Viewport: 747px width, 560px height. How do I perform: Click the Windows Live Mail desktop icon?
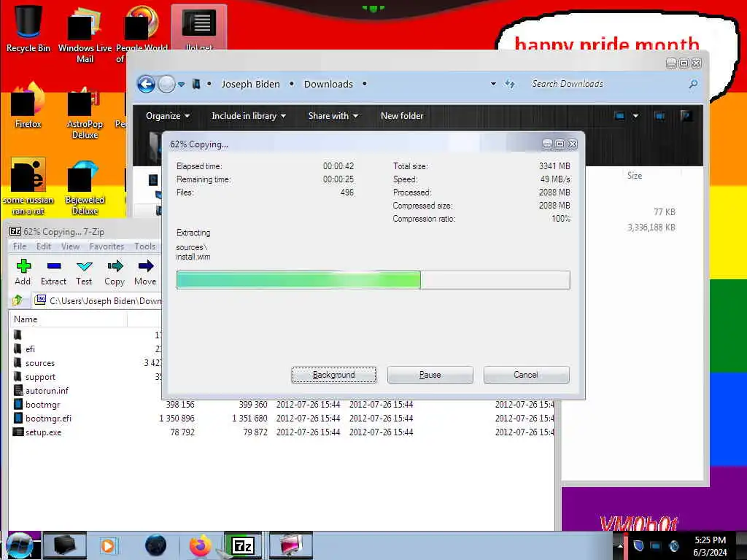(x=85, y=35)
